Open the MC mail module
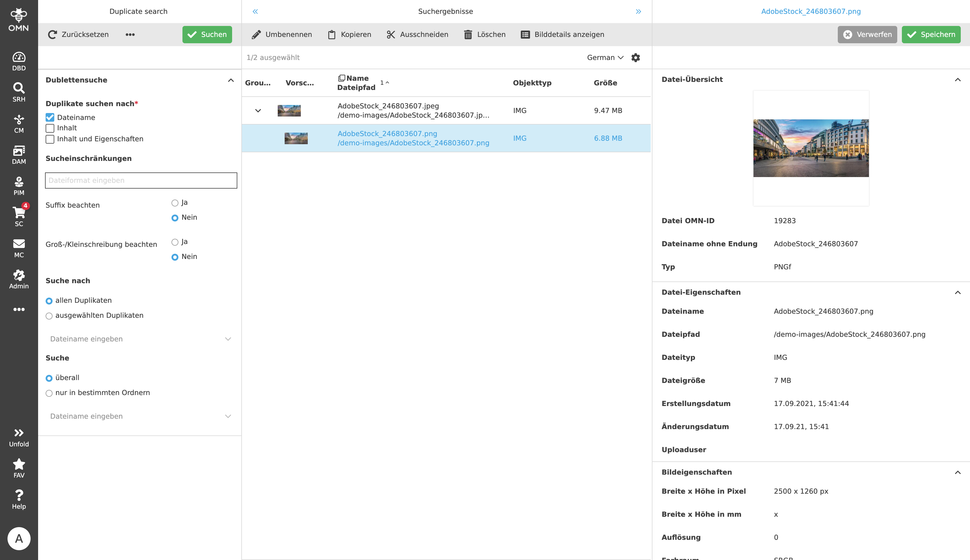Image resolution: width=970 pixels, height=560 pixels. [x=19, y=248]
